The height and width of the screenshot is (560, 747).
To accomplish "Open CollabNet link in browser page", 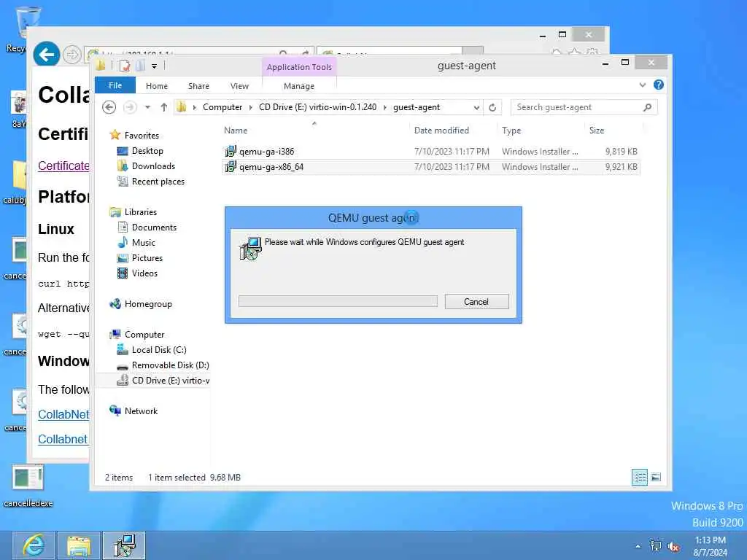I will 63,414.
